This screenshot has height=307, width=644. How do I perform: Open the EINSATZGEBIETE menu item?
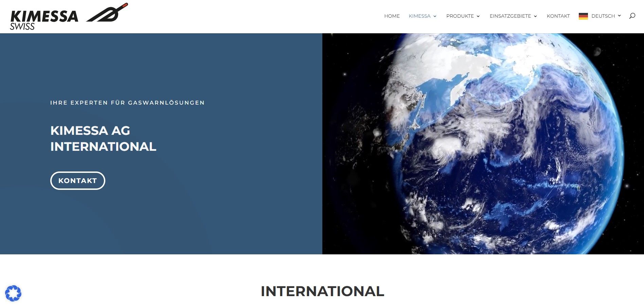pos(510,16)
